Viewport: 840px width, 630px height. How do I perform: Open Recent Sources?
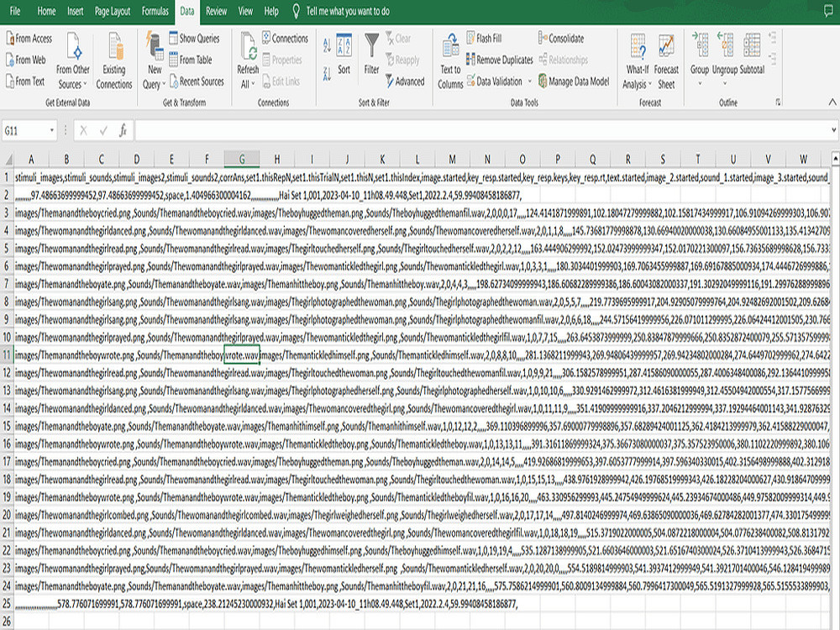tap(197, 81)
